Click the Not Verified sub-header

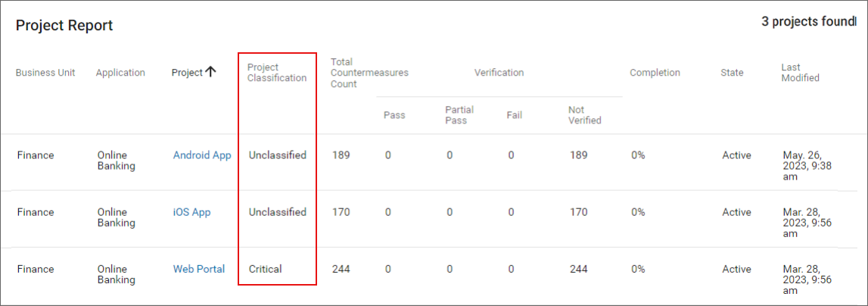tap(584, 115)
